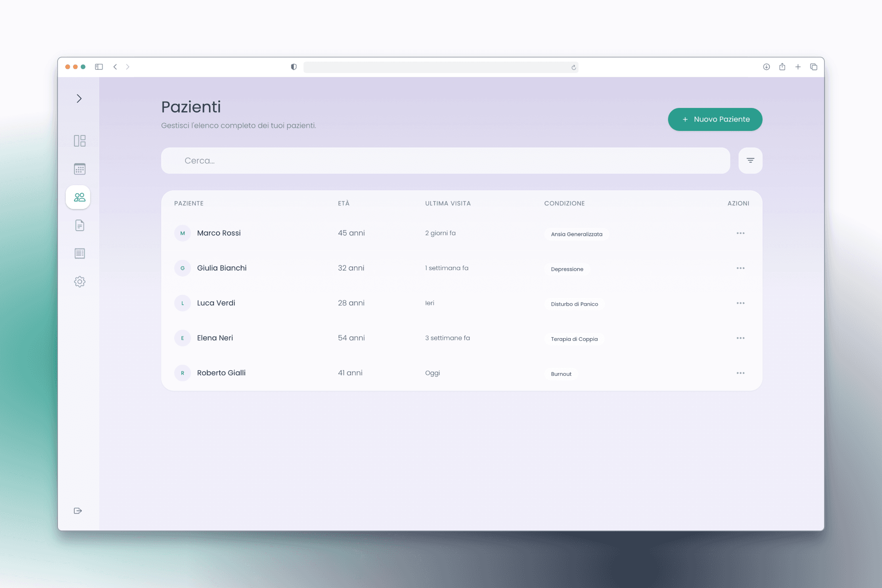
Task: Focus the Cerca search field
Action: pos(446,161)
